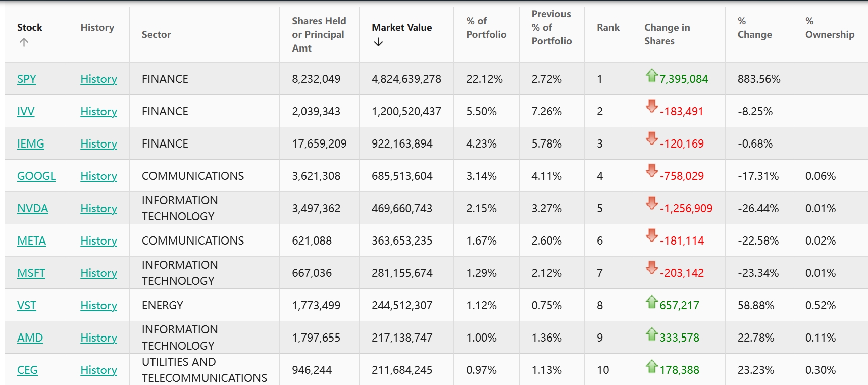Open the SPY stock link
Image resolution: width=868 pixels, height=385 pixels.
[27, 79]
